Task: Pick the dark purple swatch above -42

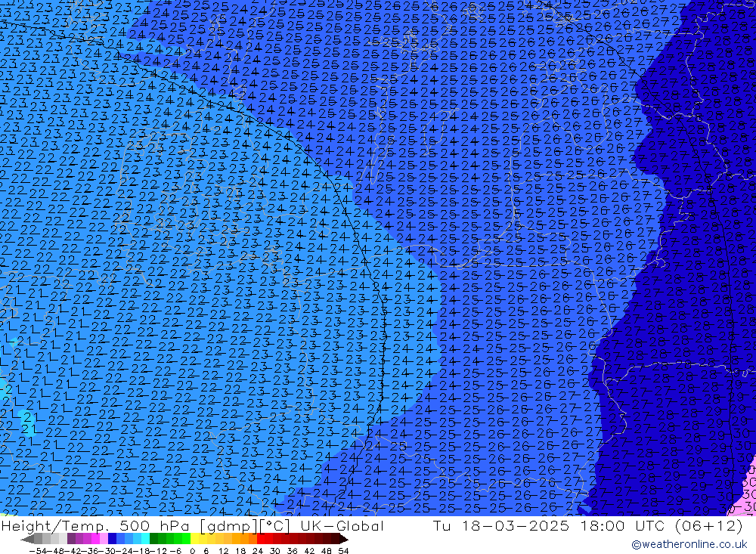Action: point(71,539)
